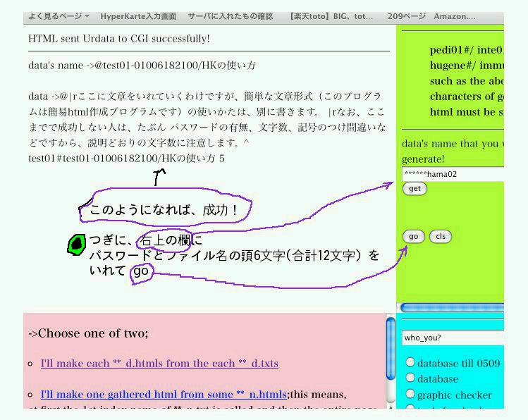The image size is (528, 420).
Task: Open the 209ページ bookmark
Action: coord(407,16)
